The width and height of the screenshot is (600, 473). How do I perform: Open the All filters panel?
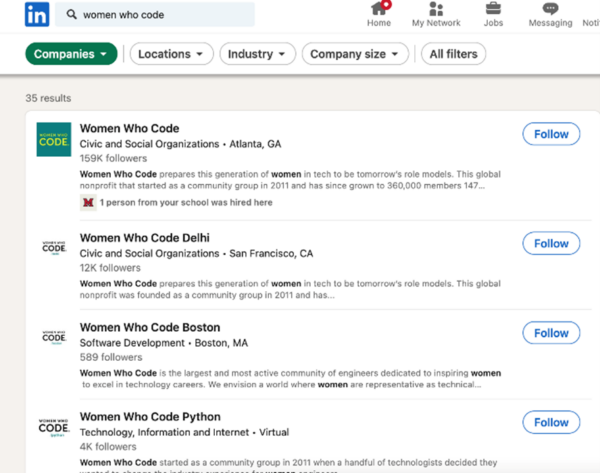[x=453, y=54]
